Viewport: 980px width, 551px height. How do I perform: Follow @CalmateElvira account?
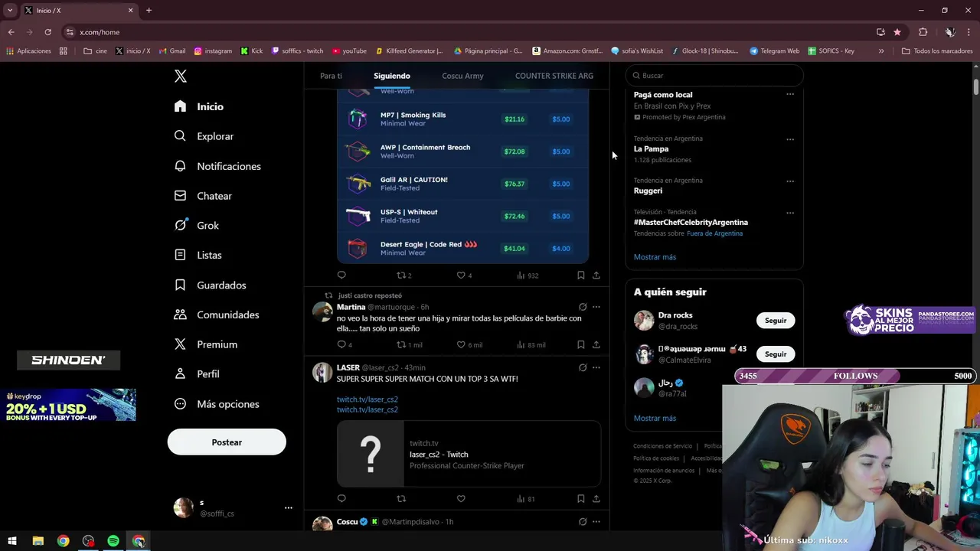pyautogui.click(x=776, y=354)
